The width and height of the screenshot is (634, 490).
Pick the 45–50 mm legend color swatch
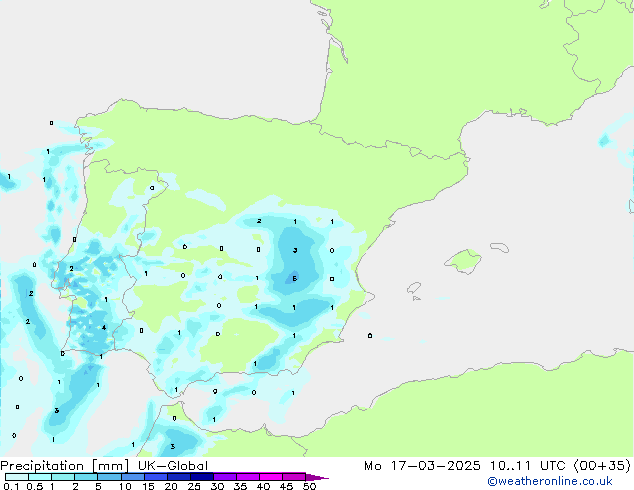(294, 477)
